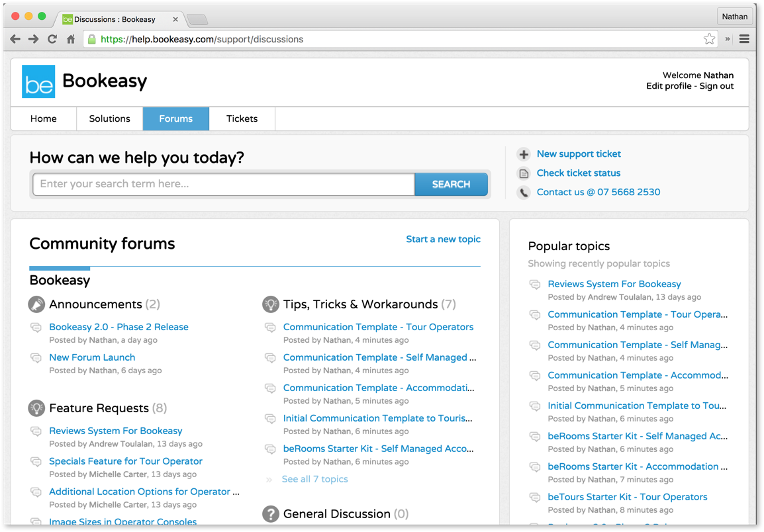This screenshot has height=532, width=764.
Task: Open Communication Template - Accommodati... in Tips list
Action: tap(379, 388)
